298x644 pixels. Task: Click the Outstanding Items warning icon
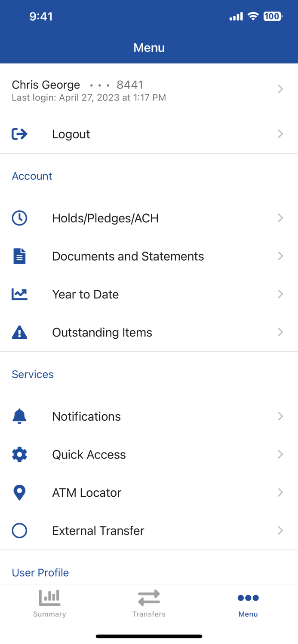[19, 332]
